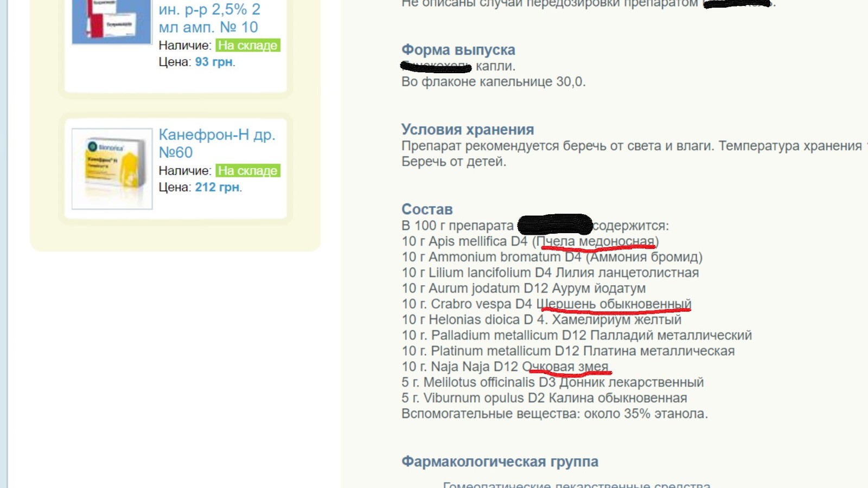Click the price '93 грн'
Image resolution: width=868 pixels, height=488 pixels.
point(214,62)
